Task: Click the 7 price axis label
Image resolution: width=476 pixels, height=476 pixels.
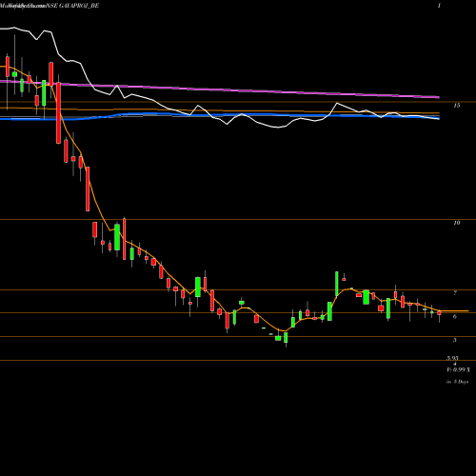Action: (455, 293)
